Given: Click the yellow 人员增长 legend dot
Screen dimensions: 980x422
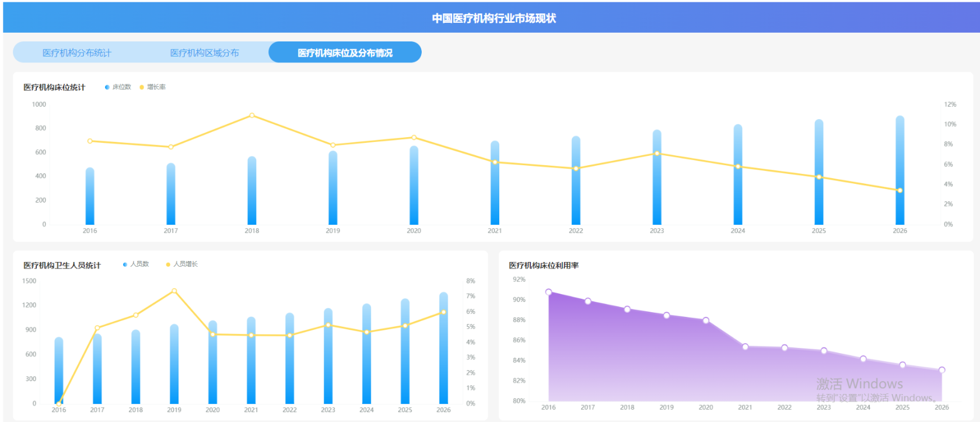Looking at the screenshot, I should (x=168, y=264).
